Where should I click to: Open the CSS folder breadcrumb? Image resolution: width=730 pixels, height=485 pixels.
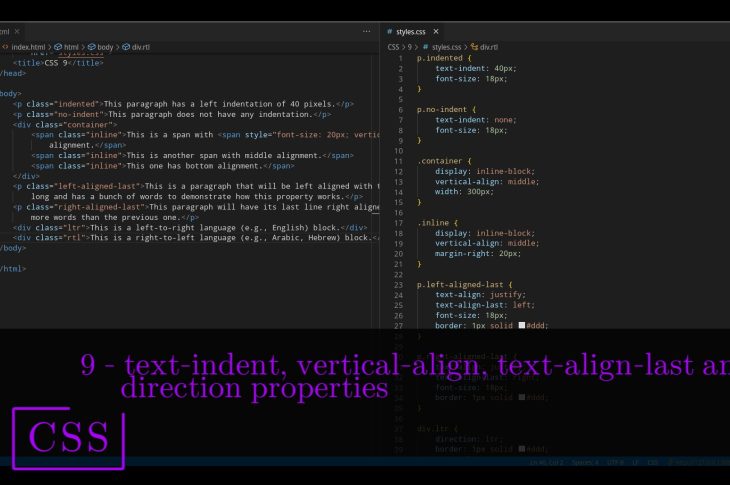coord(393,47)
